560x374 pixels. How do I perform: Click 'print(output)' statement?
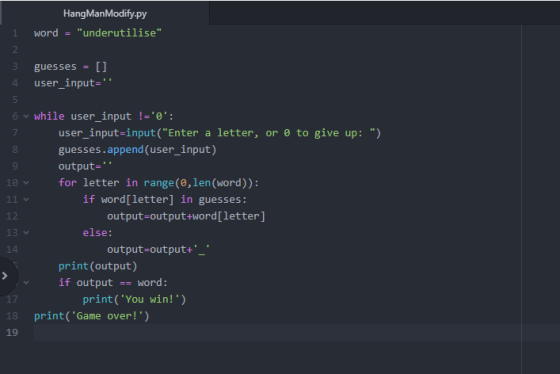[x=98, y=266]
